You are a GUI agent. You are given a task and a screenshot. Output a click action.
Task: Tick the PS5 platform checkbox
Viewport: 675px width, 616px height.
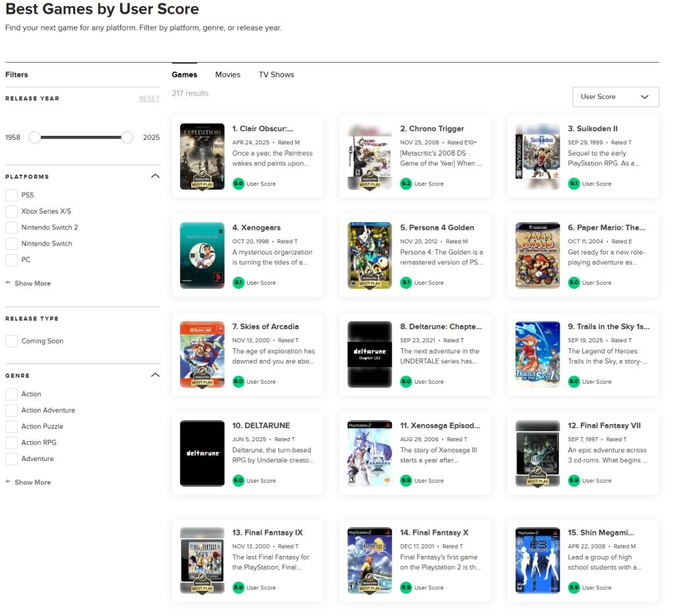(x=12, y=195)
